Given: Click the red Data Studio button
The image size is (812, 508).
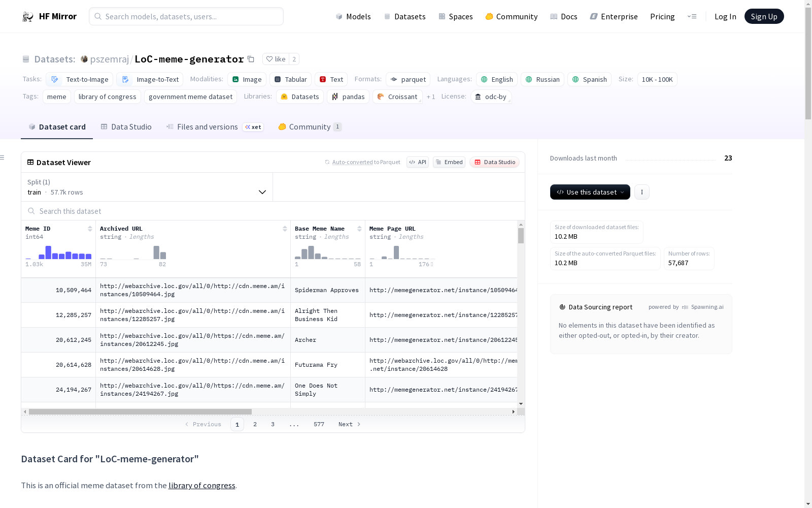Looking at the screenshot, I should click(494, 162).
